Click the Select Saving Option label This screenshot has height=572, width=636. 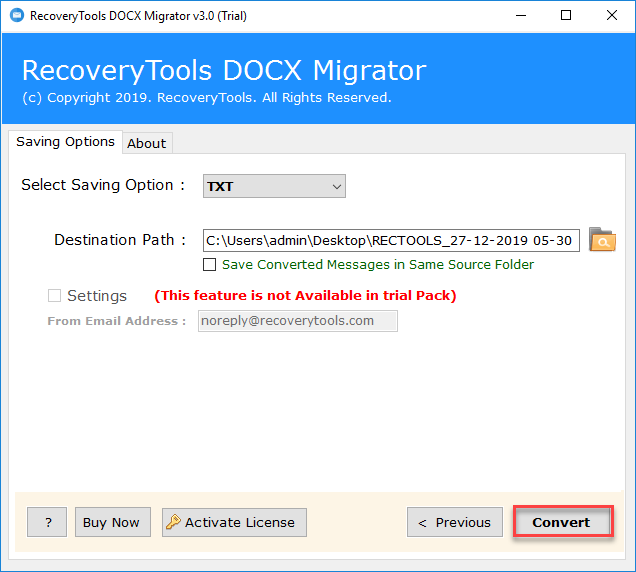[x=103, y=185]
